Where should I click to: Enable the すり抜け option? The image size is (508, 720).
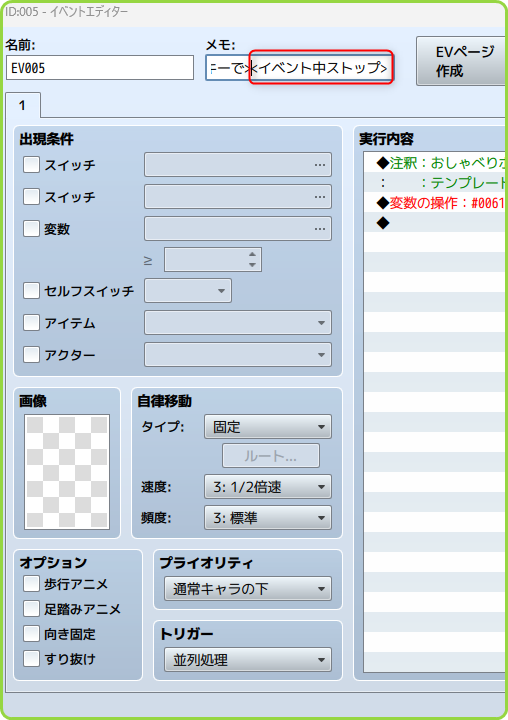[x=31, y=658]
